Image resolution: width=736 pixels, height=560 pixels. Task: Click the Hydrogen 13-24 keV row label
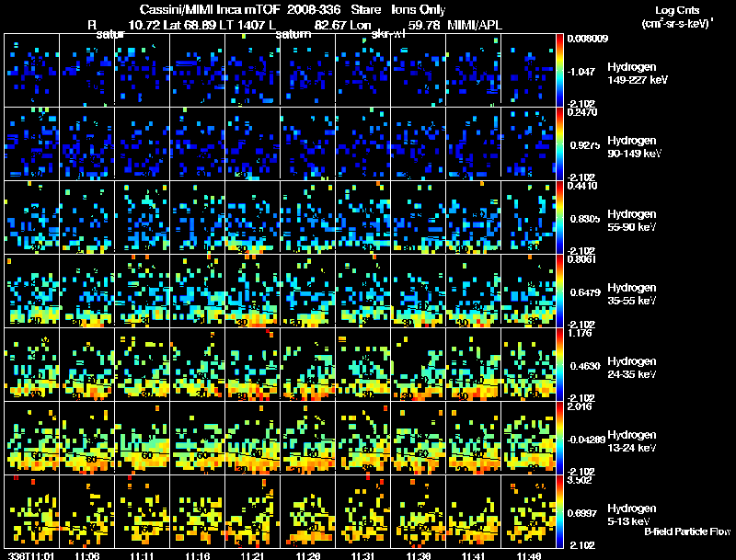[x=632, y=441]
